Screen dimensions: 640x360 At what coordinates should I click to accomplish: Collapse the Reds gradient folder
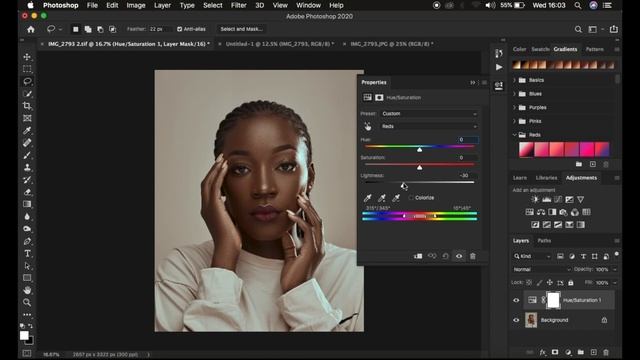coord(514,135)
